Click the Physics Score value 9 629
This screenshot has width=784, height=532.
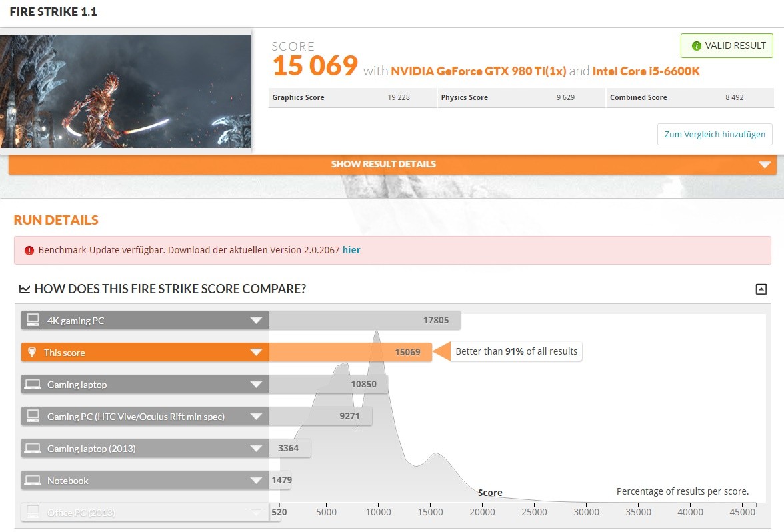[x=565, y=97]
